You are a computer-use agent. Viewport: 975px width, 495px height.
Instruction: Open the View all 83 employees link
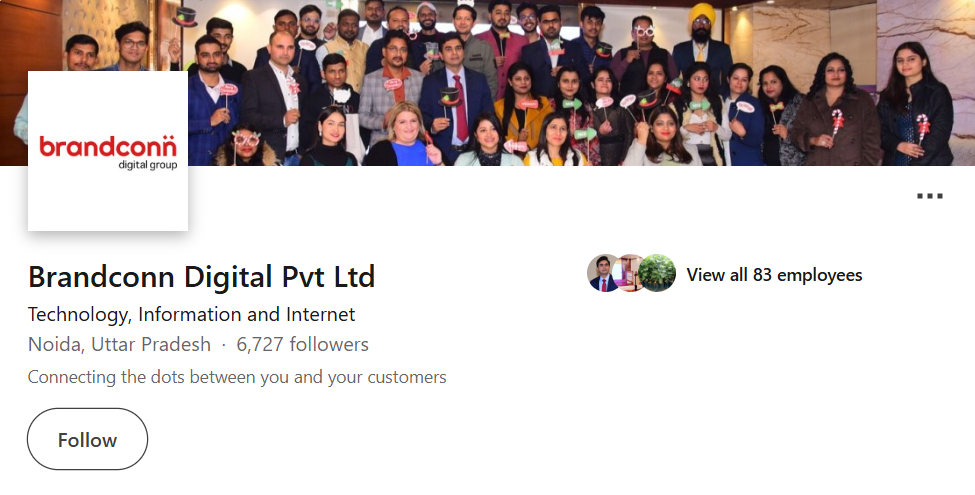[774, 275]
